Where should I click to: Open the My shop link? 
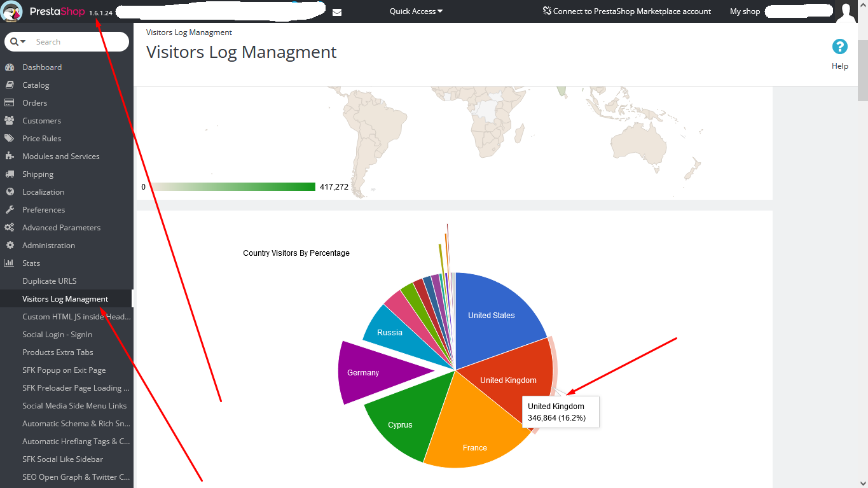click(745, 11)
